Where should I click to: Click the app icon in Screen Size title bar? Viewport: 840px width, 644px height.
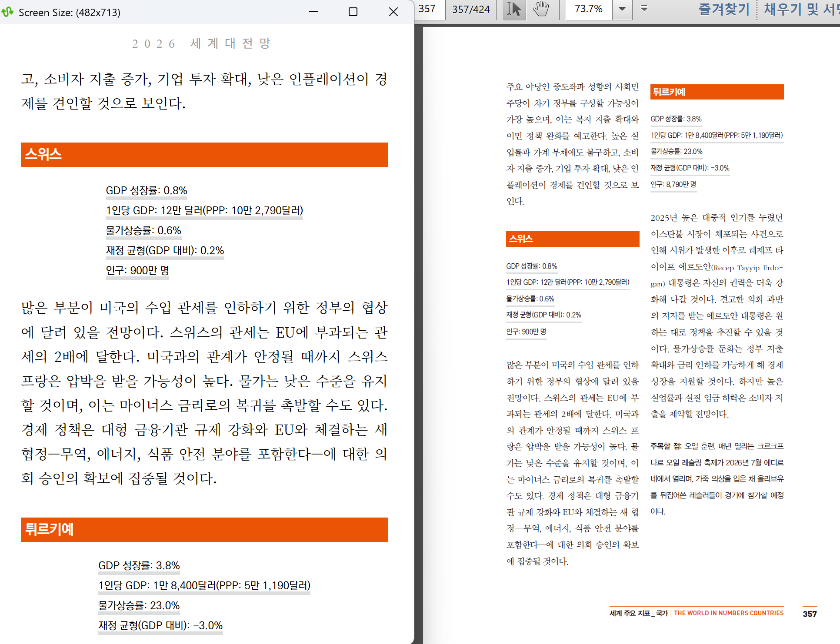point(8,12)
